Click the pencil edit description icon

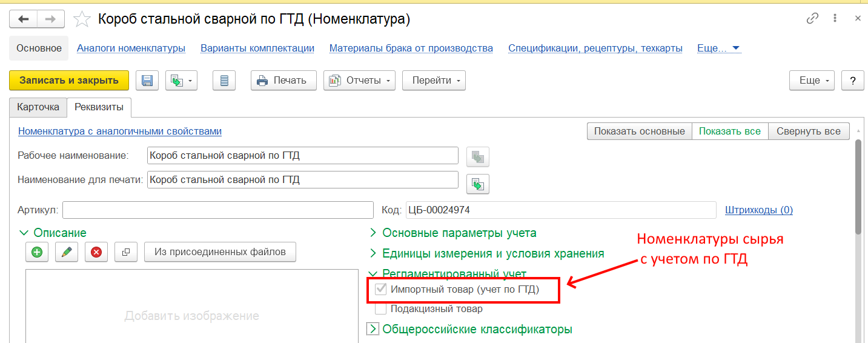[67, 252]
